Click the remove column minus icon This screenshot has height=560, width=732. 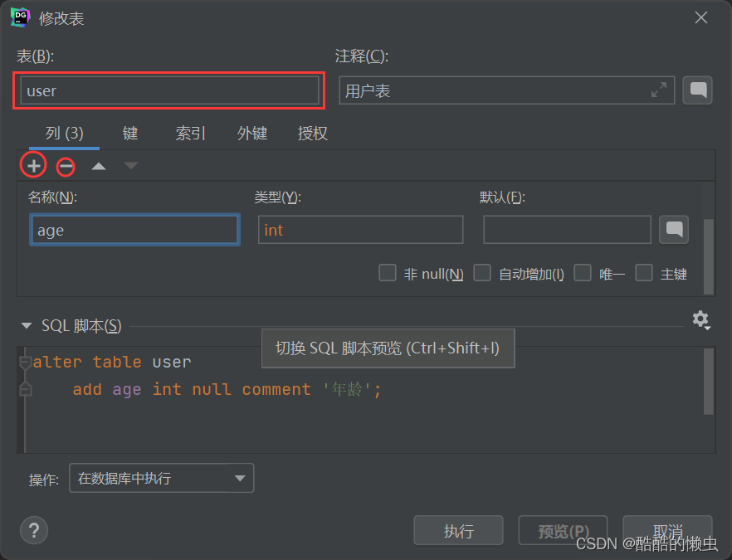[66, 166]
